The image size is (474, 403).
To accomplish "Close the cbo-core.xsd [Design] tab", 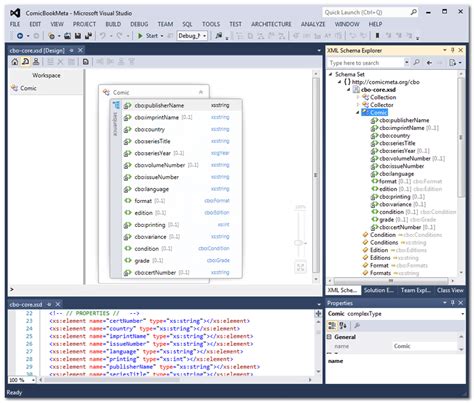I will pyautogui.click(x=80, y=50).
